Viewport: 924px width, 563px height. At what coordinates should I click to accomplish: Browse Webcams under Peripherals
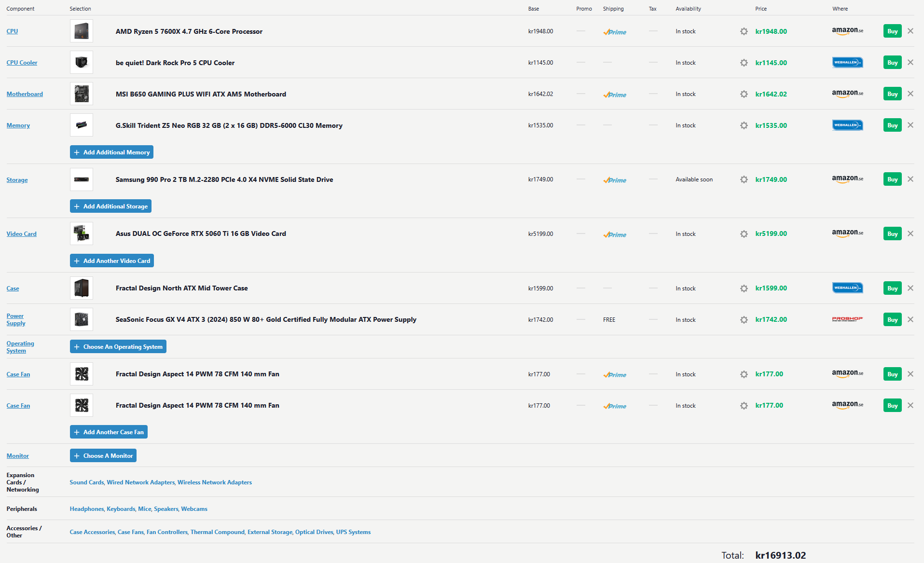(x=194, y=509)
